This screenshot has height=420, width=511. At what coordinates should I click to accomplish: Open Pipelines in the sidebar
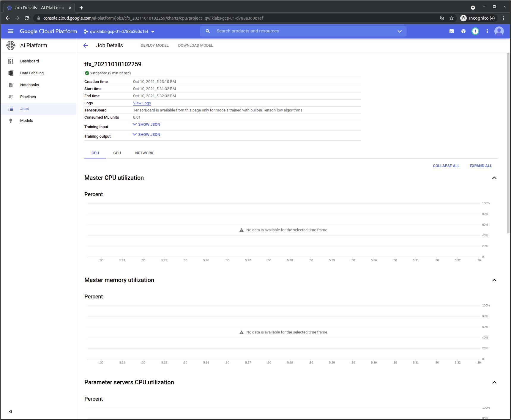(39, 97)
